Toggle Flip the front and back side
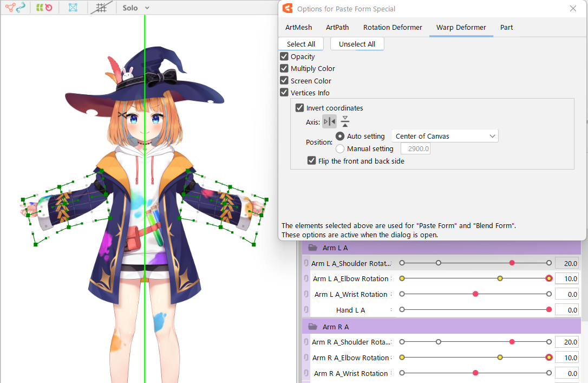The image size is (588, 383). pyautogui.click(x=311, y=160)
